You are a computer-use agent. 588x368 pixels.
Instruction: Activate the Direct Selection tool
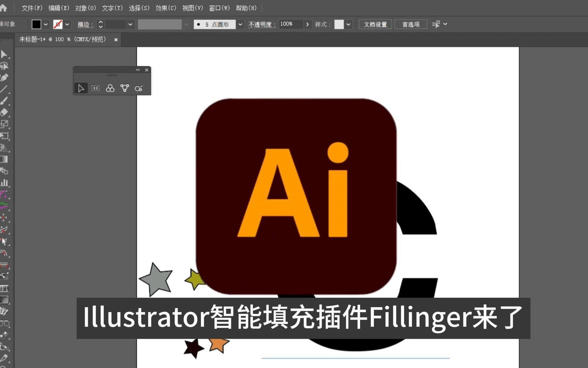pos(5,66)
